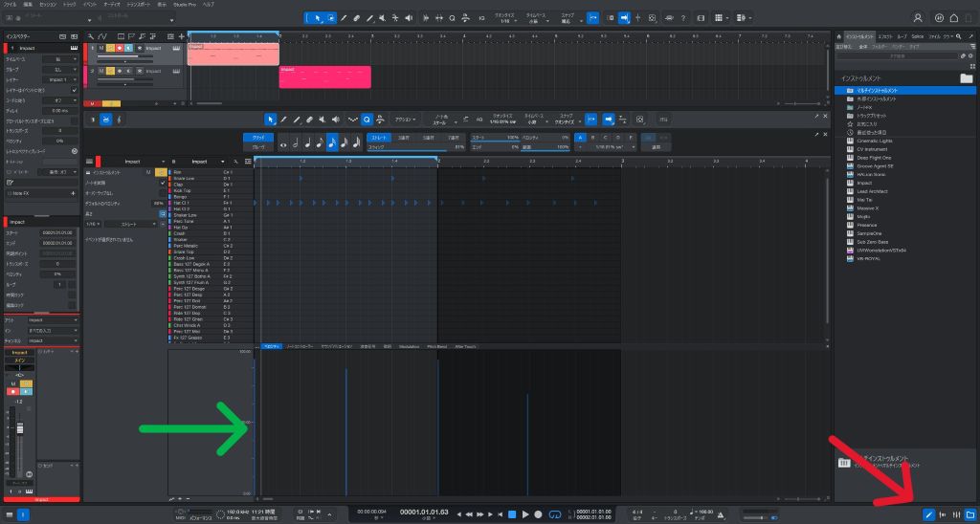Open the Edit view via the pencil icon
This screenshot has height=524, width=980.
pyautogui.click(x=927, y=514)
